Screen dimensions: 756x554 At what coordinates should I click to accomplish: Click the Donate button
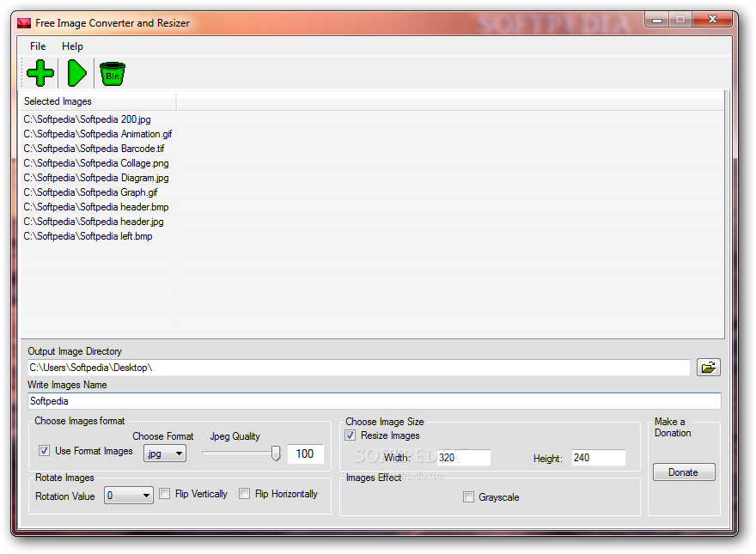(x=683, y=472)
